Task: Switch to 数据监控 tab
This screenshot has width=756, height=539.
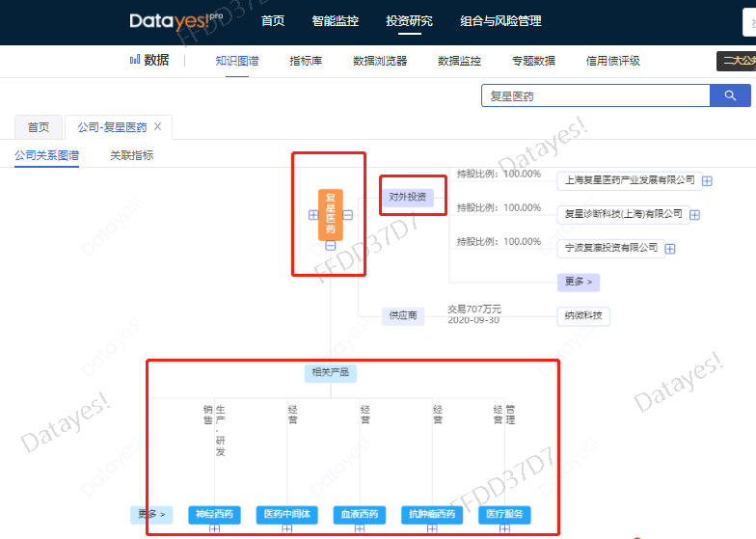Action: [459, 61]
